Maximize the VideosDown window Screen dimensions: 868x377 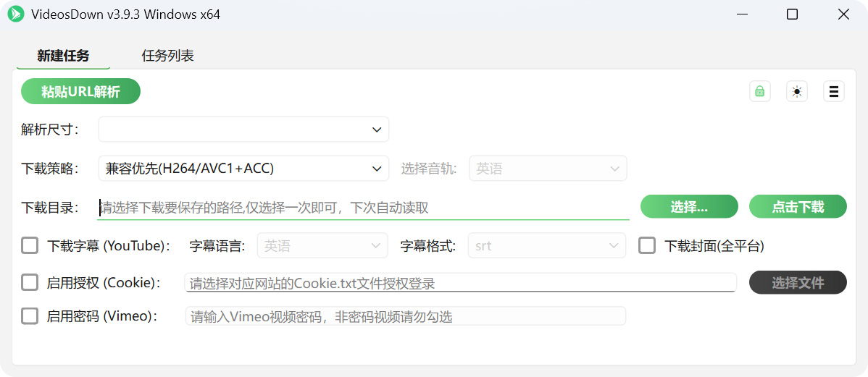pos(792,14)
